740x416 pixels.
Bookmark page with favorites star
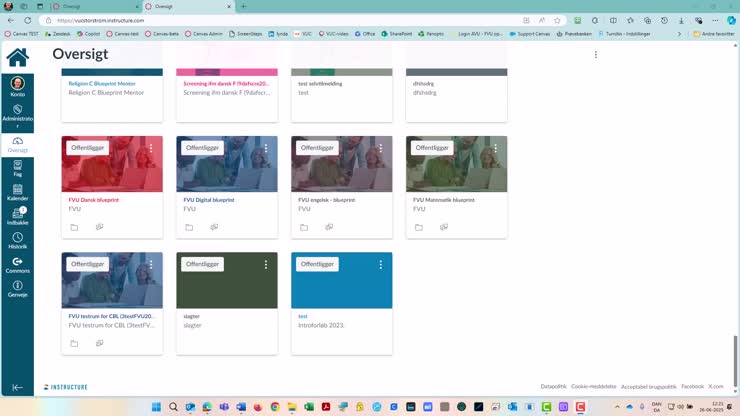tap(557, 20)
